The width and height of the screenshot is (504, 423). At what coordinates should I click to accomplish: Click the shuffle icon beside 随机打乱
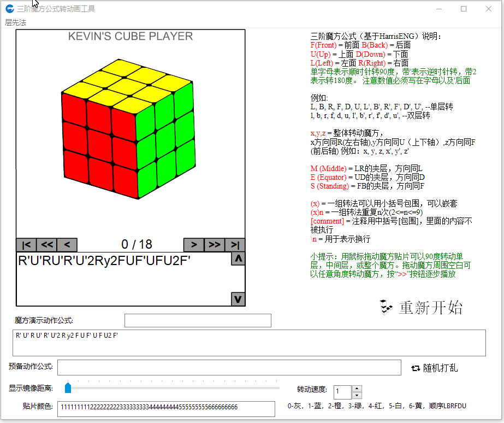pyautogui.click(x=416, y=368)
